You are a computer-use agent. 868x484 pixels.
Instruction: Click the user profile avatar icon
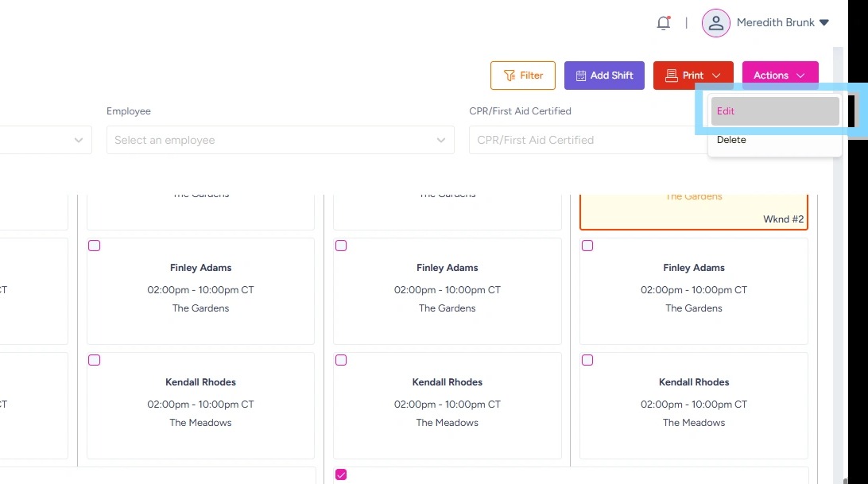pyautogui.click(x=715, y=23)
